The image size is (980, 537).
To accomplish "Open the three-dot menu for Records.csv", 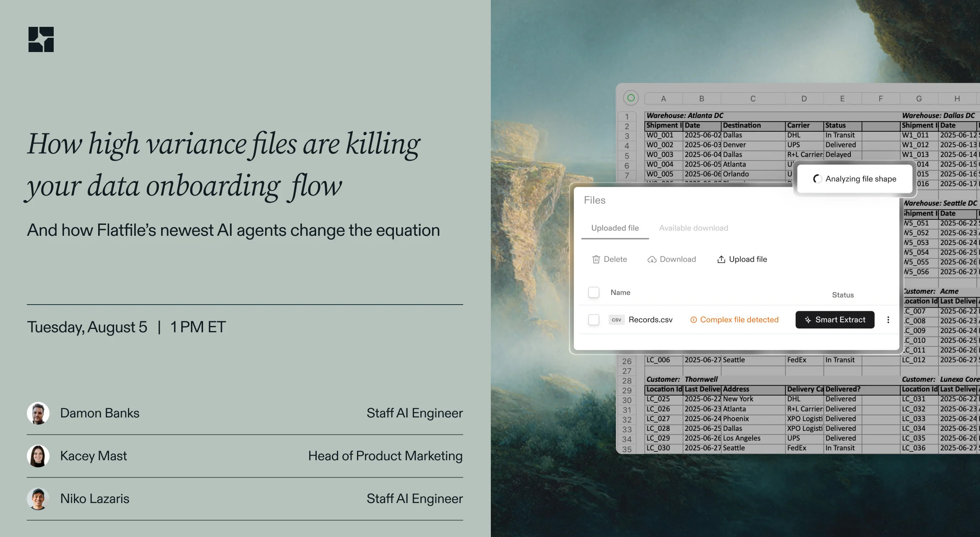I will click(x=888, y=320).
